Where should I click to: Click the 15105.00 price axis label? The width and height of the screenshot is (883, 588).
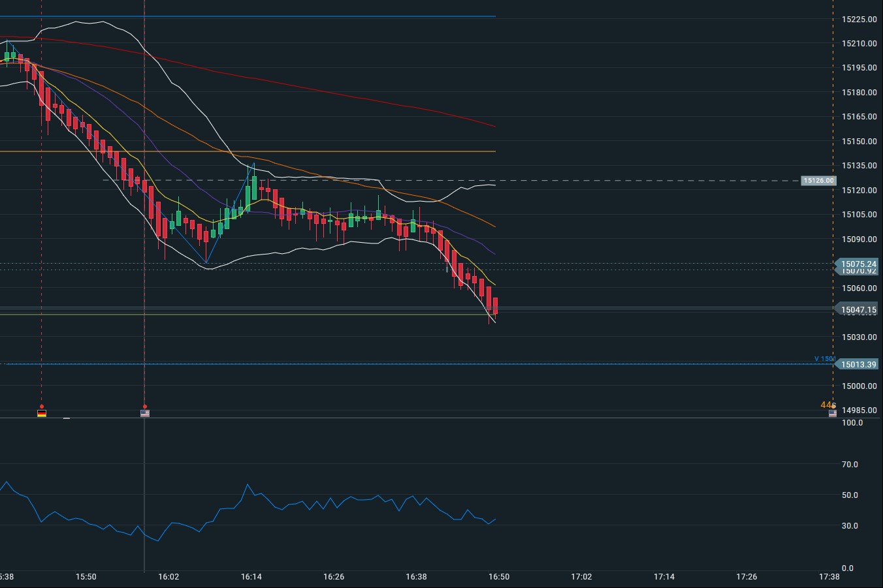point(859,215)
